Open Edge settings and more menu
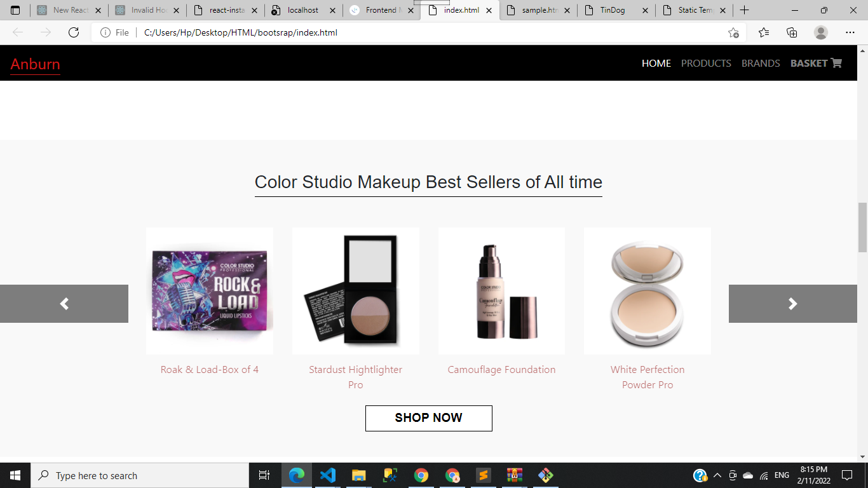This screenshot has width=868, height=488. coord(850,32)
